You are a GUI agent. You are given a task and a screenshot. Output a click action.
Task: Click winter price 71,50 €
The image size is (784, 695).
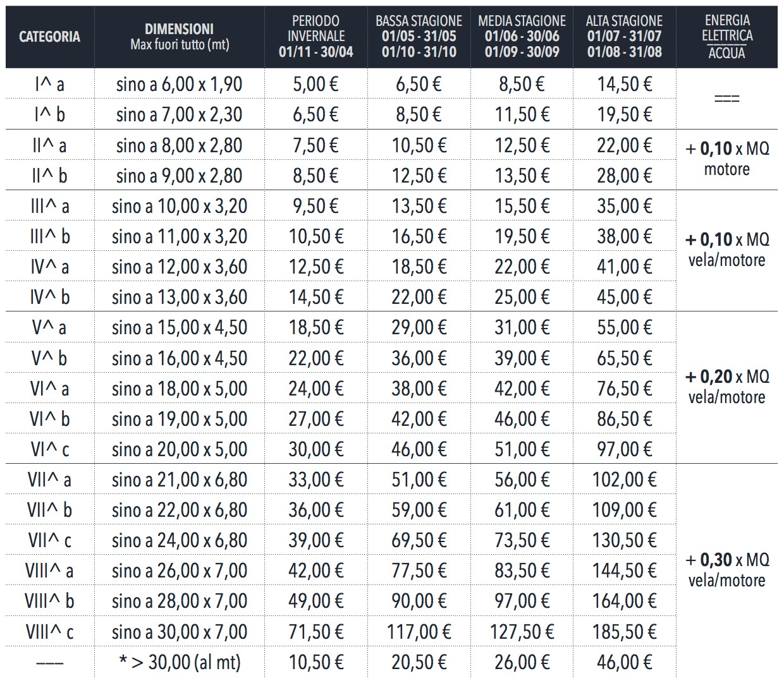[x=315, y=632]
